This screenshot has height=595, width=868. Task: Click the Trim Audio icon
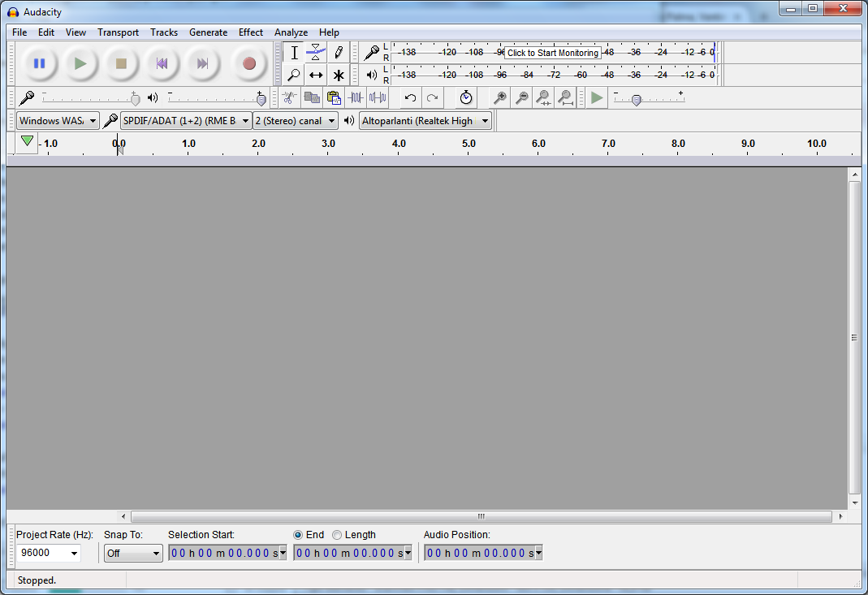point(356,98)
